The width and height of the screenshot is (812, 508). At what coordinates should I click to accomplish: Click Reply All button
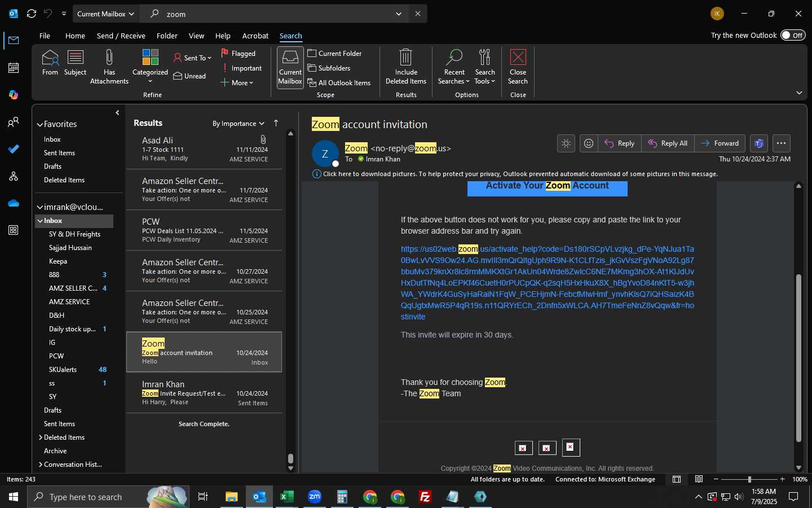[668, 143]
